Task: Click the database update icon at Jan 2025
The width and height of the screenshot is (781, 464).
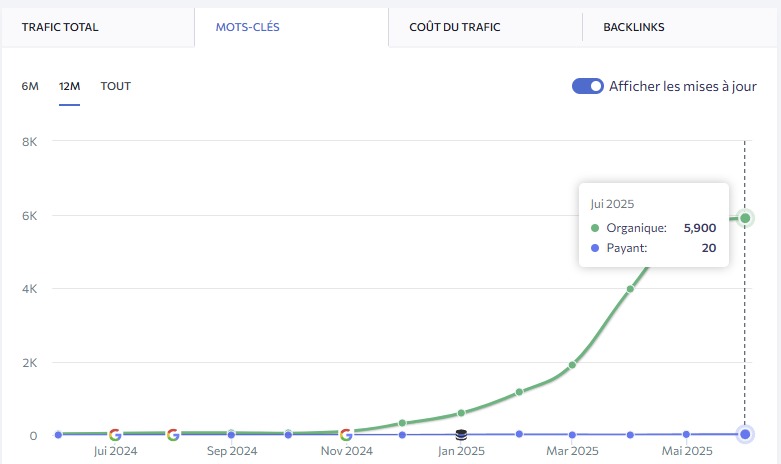Action: pos(461,435)
